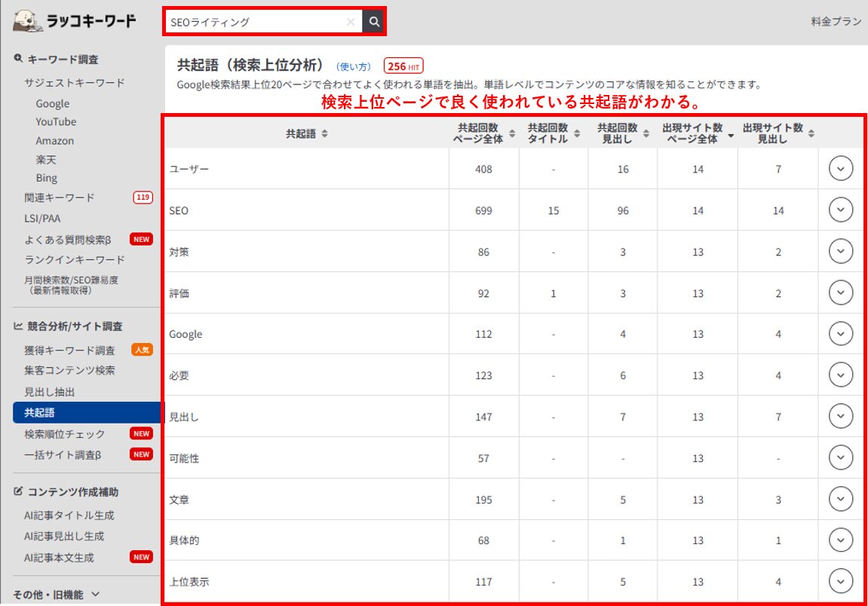Expand the 可能性 row details
This screenshot has width=868, height=606.
pos(840,458)
